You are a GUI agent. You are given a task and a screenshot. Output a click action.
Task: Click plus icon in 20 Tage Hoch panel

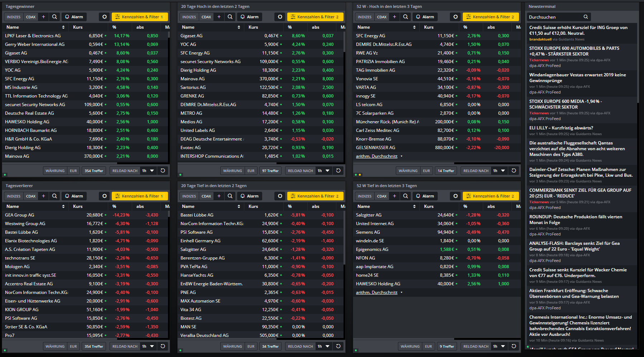click(219, 17)
